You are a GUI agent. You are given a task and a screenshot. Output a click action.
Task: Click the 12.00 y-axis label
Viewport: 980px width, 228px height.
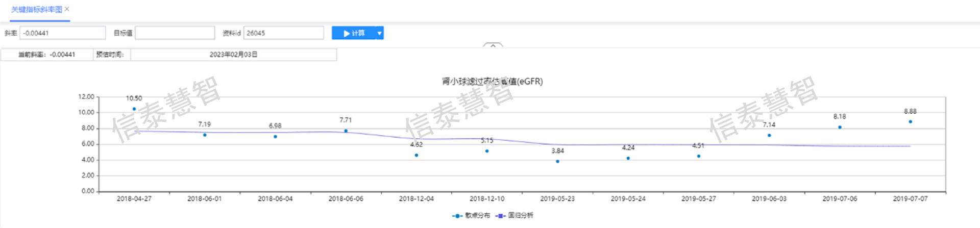click(86, 96)
